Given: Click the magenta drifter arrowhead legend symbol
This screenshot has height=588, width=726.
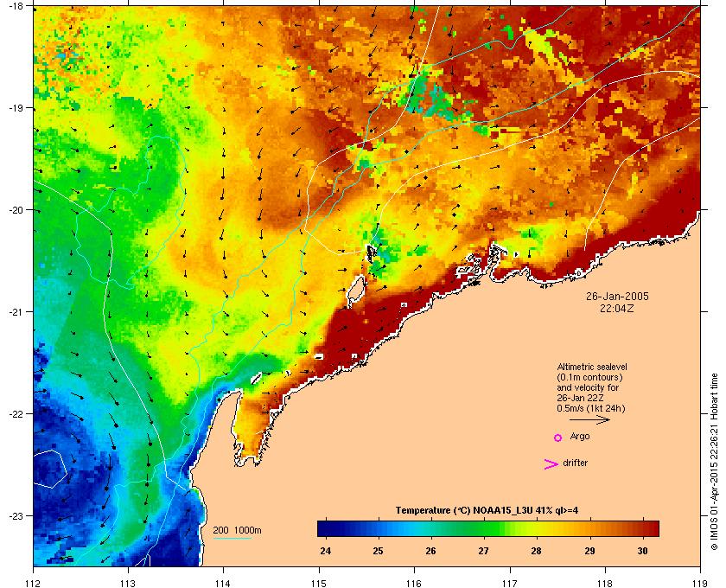Looking at the screenshot, I should tap(551, 464).
